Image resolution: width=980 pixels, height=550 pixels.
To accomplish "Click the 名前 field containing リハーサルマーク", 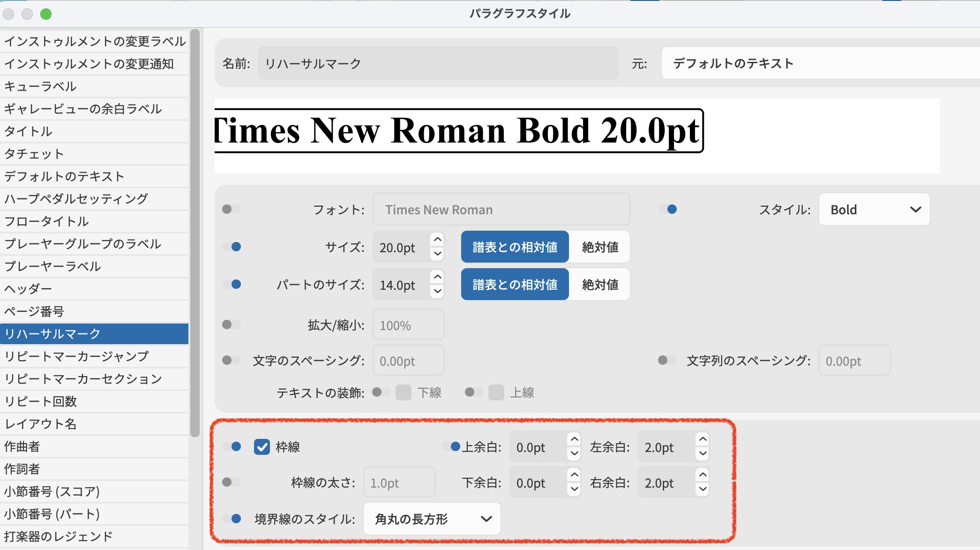I will 437,63.
